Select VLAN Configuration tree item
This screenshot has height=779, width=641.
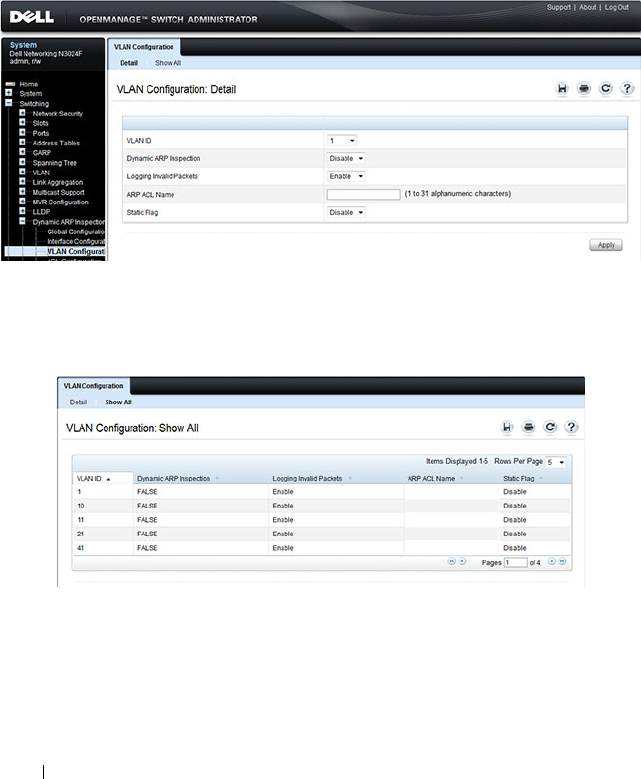(76, 251)
